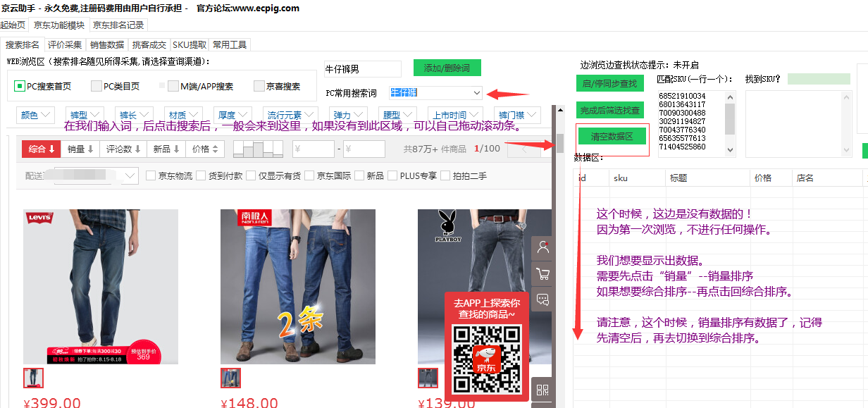Check the PLUS专享 filter
The image size is (868, 408).
click(x=393, y=175)
